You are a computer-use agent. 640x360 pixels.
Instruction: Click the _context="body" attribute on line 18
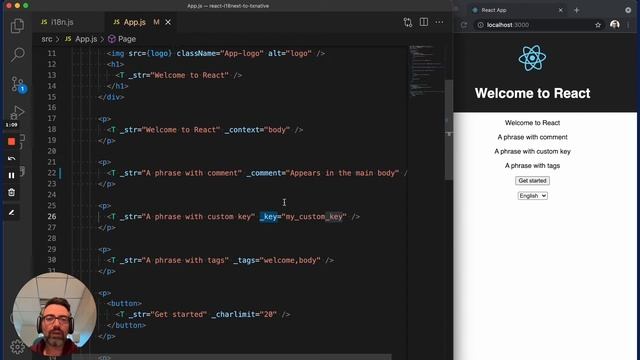point(257,130)
